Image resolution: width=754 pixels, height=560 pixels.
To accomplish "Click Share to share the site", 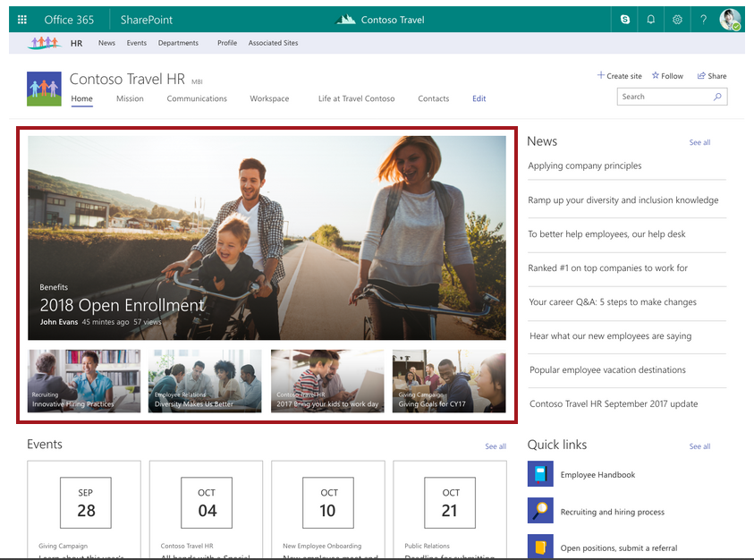I will pos(712,75).
